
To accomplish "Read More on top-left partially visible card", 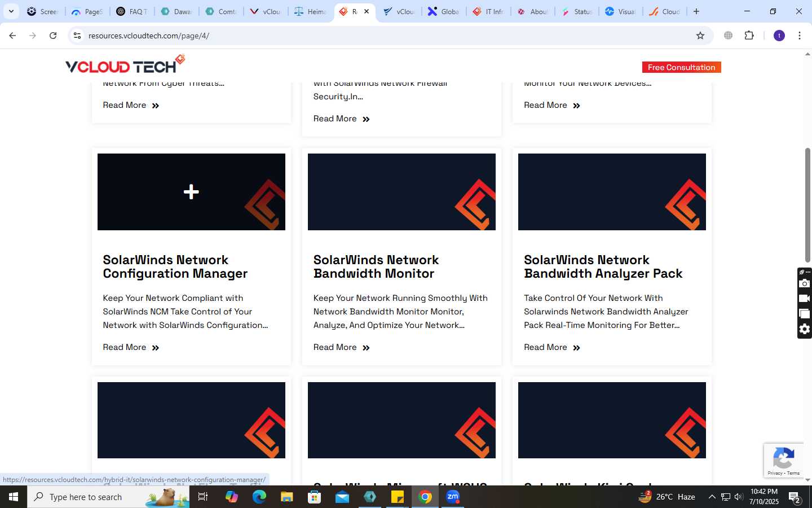I will click(x=131, y=105).
